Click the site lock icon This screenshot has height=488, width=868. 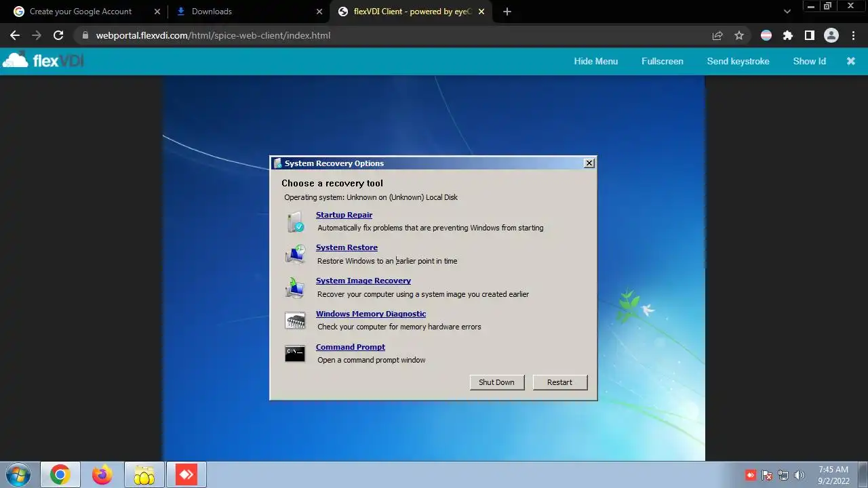(85, 35)
